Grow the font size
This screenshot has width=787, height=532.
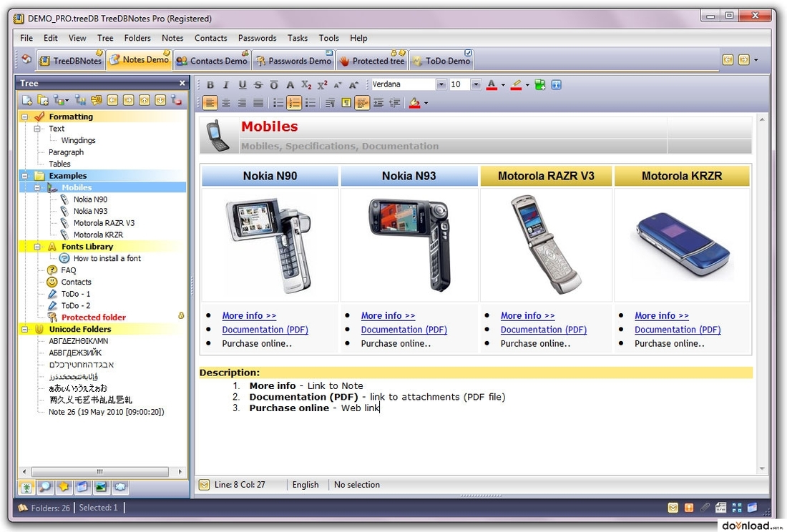click(354, 85)
